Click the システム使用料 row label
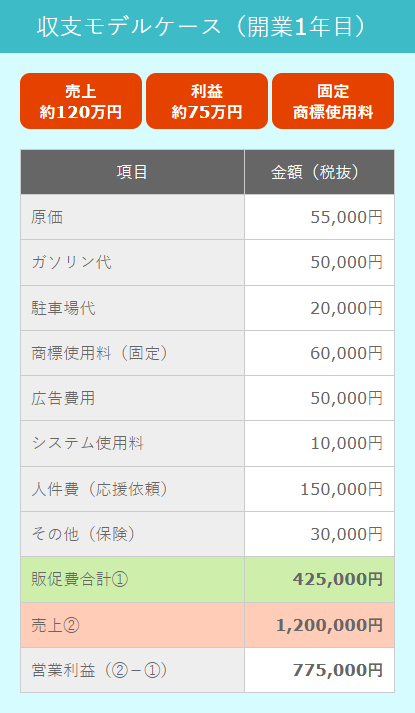 (132, 443)
